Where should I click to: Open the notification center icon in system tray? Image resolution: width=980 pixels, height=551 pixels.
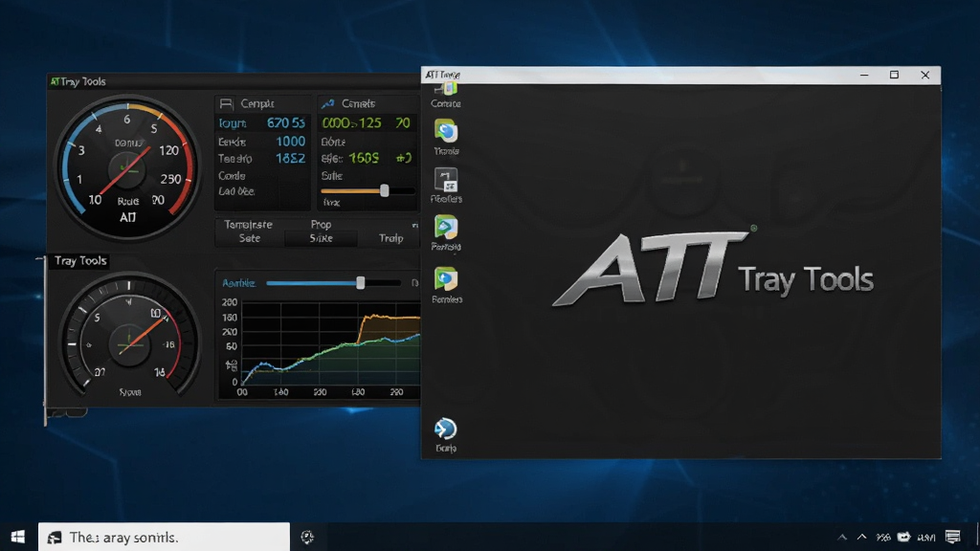coord(952,537)
